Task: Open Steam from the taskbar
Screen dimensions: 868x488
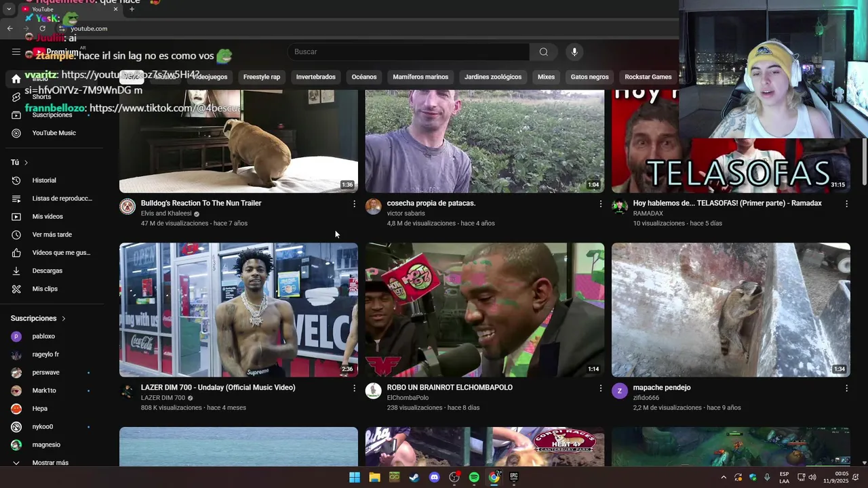Action: pyautogui.click(x=414, y=477)
